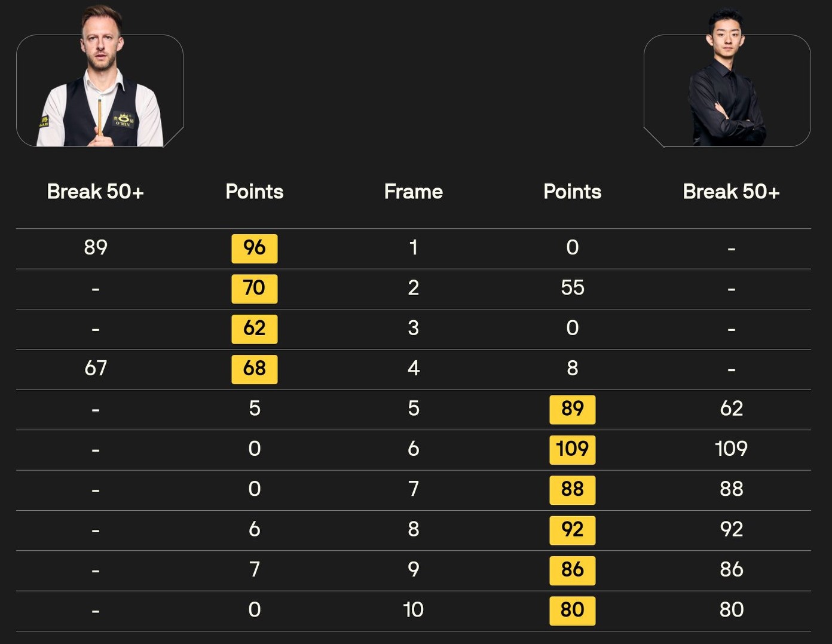
Task: Click the 55 points score in frame 2
Action: (572, 288)
